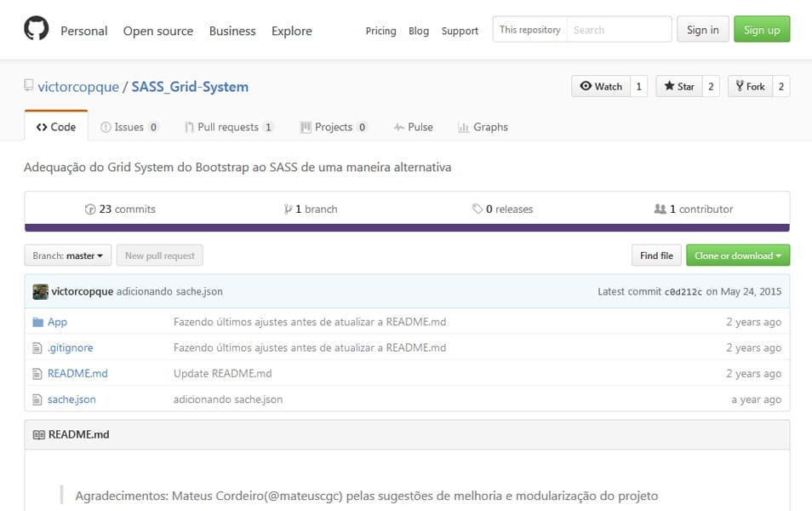This screenshot has height=511, width=812.
Task: Click the green Sign up button
Action: pyautogui.click(x=761, y=28)
